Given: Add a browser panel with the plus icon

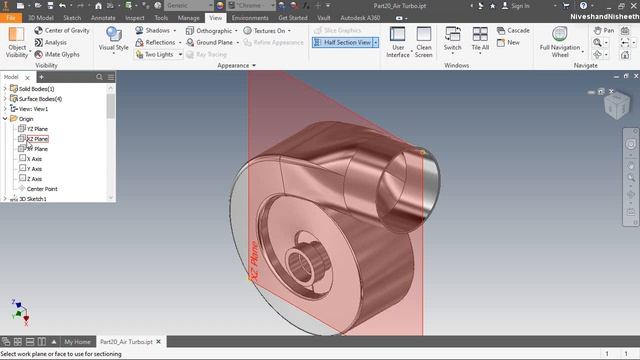Looking at the screenshot, I should (41, 77).
